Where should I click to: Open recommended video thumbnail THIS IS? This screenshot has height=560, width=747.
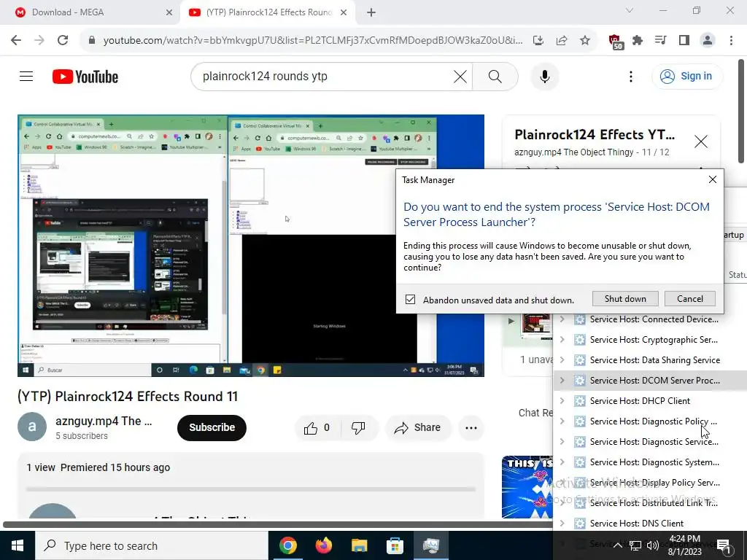coord(527,486)
